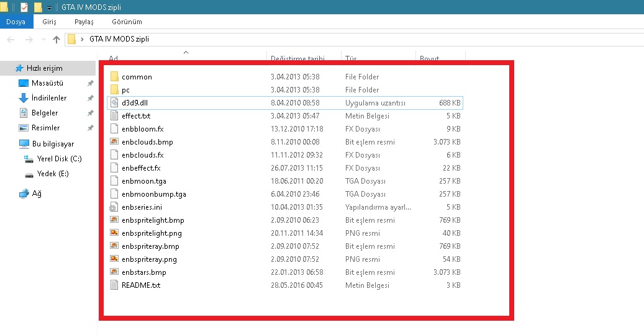This screenshot has height=335, width=644.
Task: Select the enbspritelight.bmp image icon
Action: 115,220
